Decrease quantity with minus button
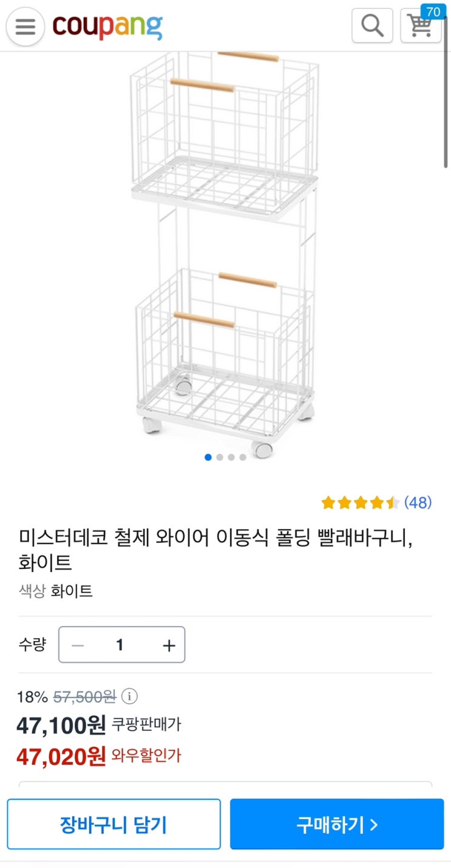Viewport: 451px width, 868px height. coord(78,645)
